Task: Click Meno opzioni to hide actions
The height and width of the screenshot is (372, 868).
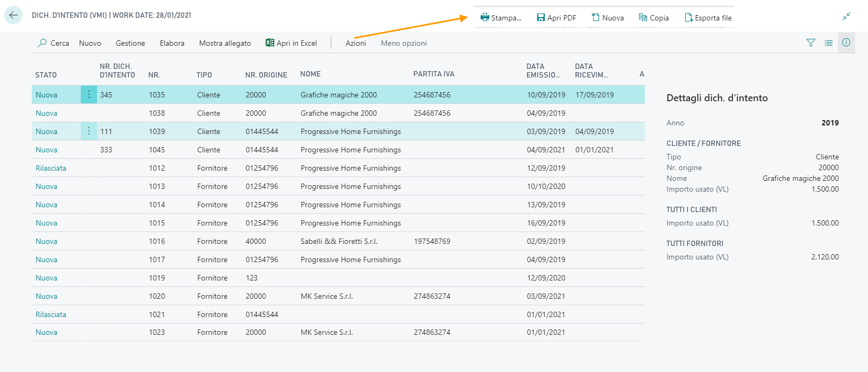Action: click(404, 43)
